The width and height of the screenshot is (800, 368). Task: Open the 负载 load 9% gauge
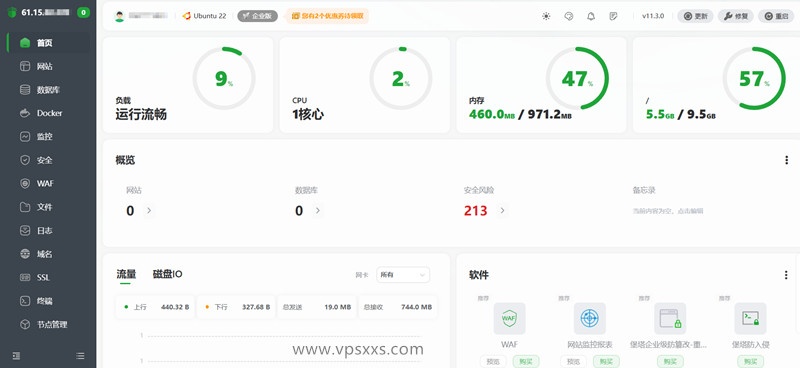224,79
